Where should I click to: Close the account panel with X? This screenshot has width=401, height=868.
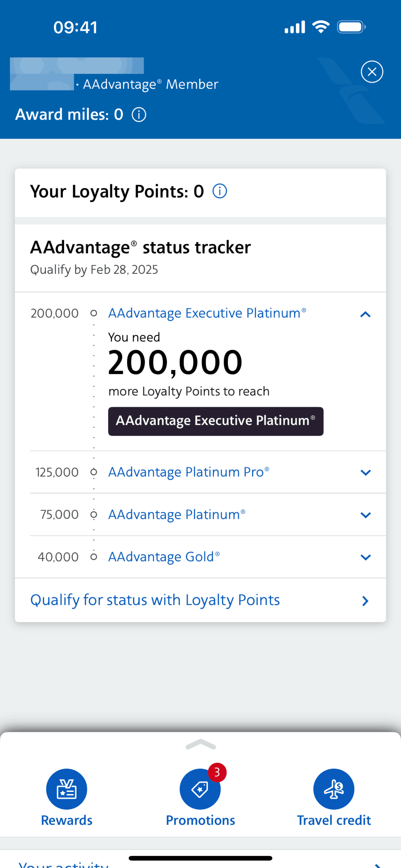[372, 72]
